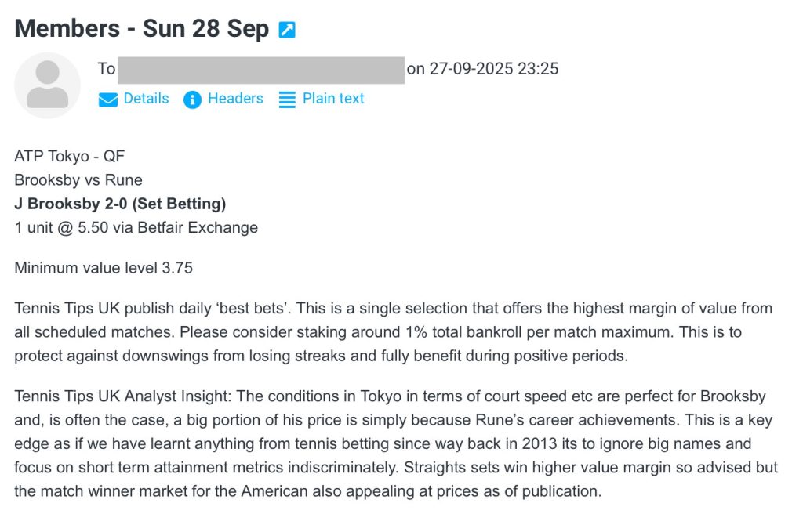803x532 pixels.
Task: Click the 'Betfair Exchange' text
Action: point(209,228)
